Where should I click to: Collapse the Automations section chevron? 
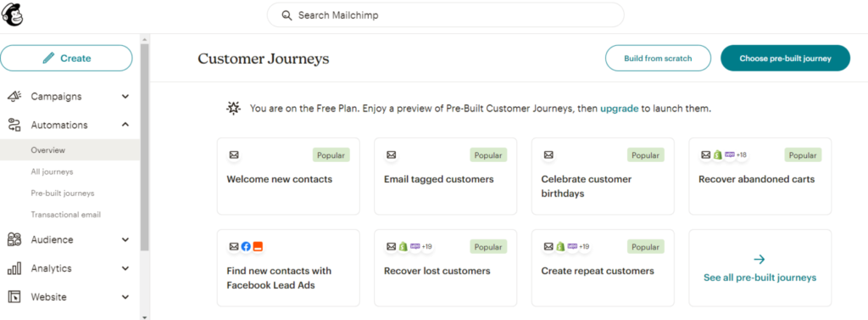click(x=125, y=125)
